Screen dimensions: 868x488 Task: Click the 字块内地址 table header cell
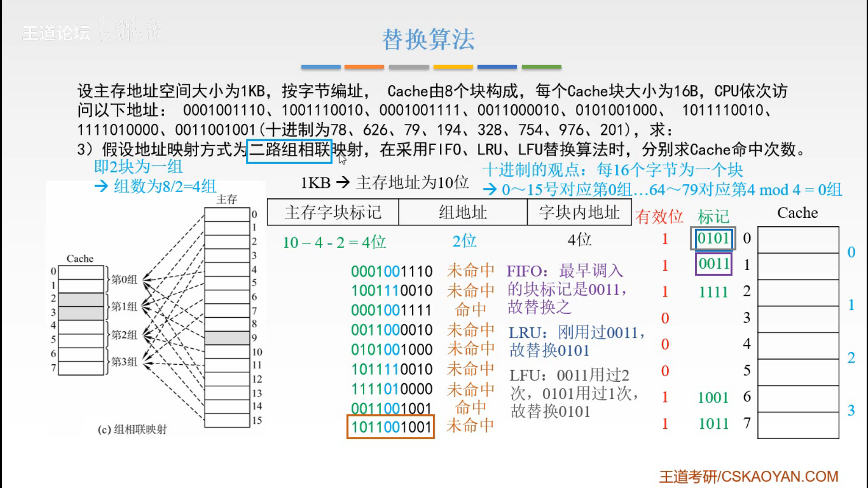click(x=579, y=212)
